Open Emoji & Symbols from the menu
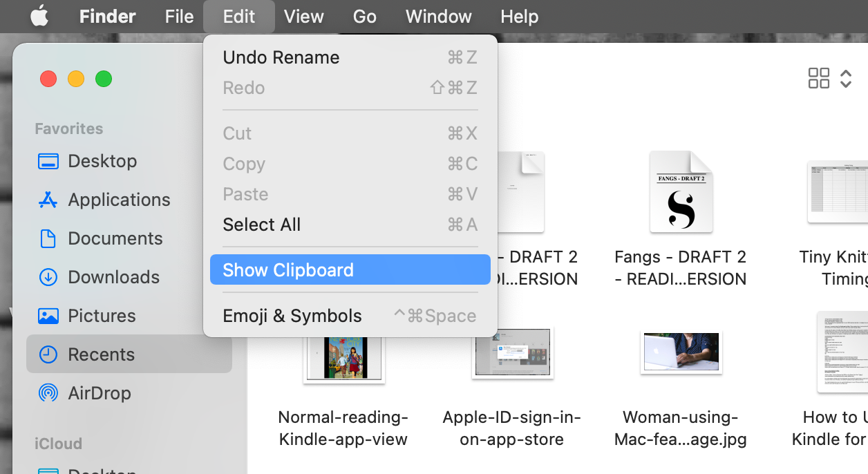Image resolution: width=868 pixels, height=474 pixels. click(x=292, y=316)
